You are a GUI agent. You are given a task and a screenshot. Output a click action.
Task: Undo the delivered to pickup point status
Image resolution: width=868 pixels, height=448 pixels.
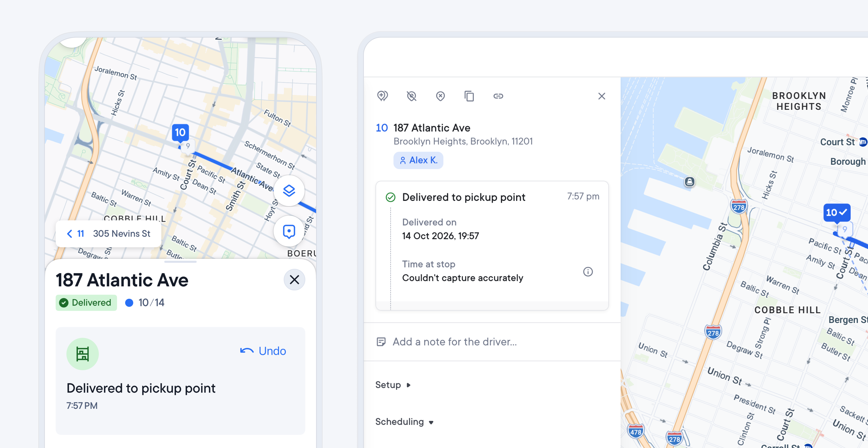pos(263,351)
